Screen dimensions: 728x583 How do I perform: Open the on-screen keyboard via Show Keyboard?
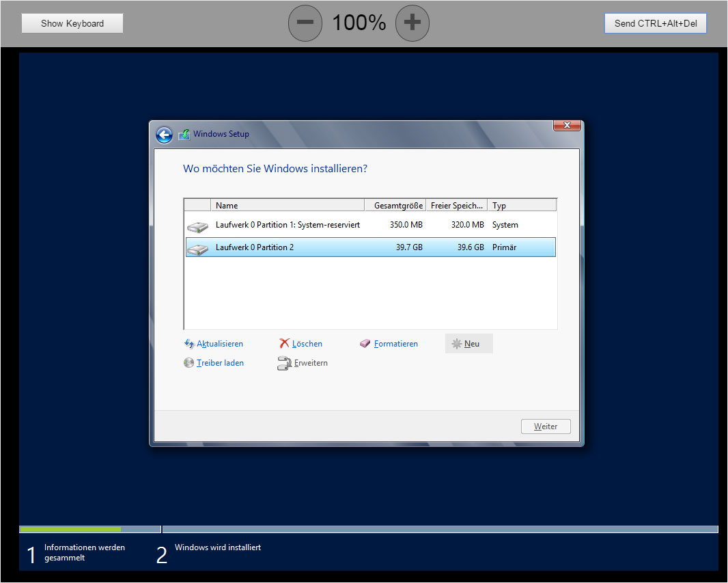click(x=72, y=23)
